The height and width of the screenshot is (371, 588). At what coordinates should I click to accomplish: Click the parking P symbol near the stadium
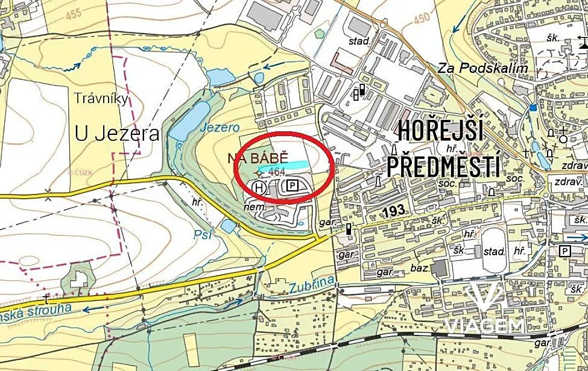click(x=564, y=251)
